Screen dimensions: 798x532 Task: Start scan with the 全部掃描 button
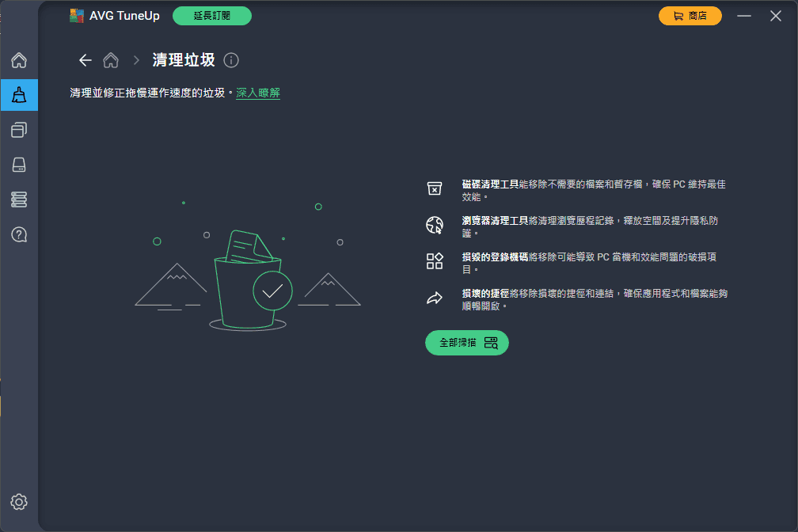pos(467,343)
